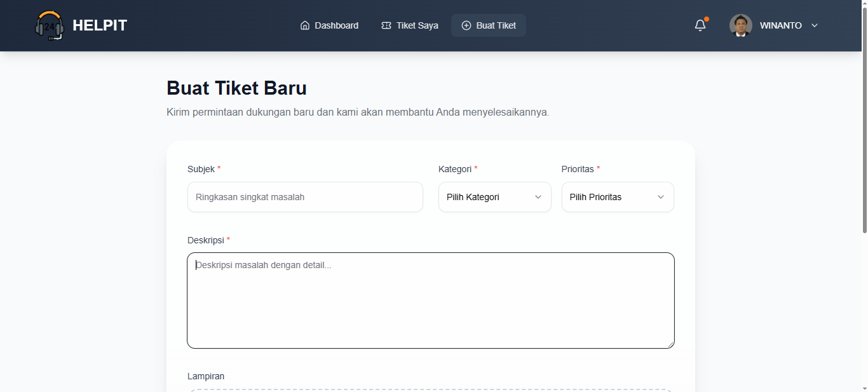Open notifications with the bell icon
This screenshot has width=868, height=392.
(x=700, y=25)
